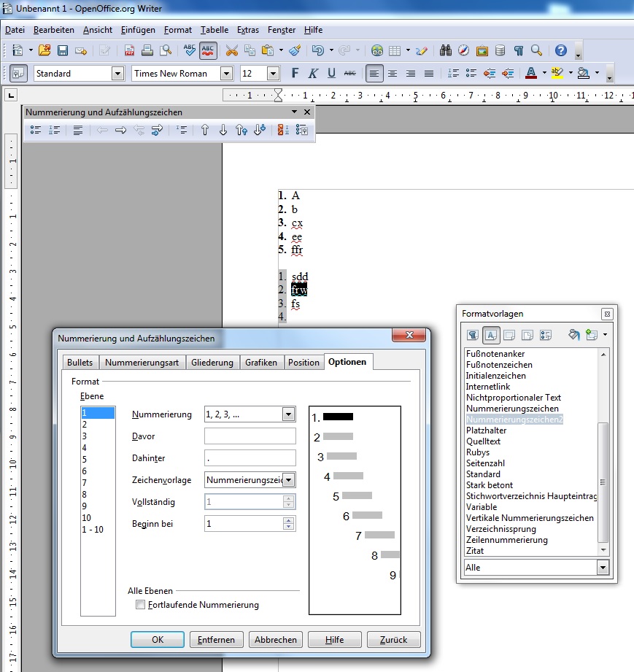Toggle bullet list in Nummerierung toolbar
Viewport: 634px width, 672px height.
[x=35, y=130]
